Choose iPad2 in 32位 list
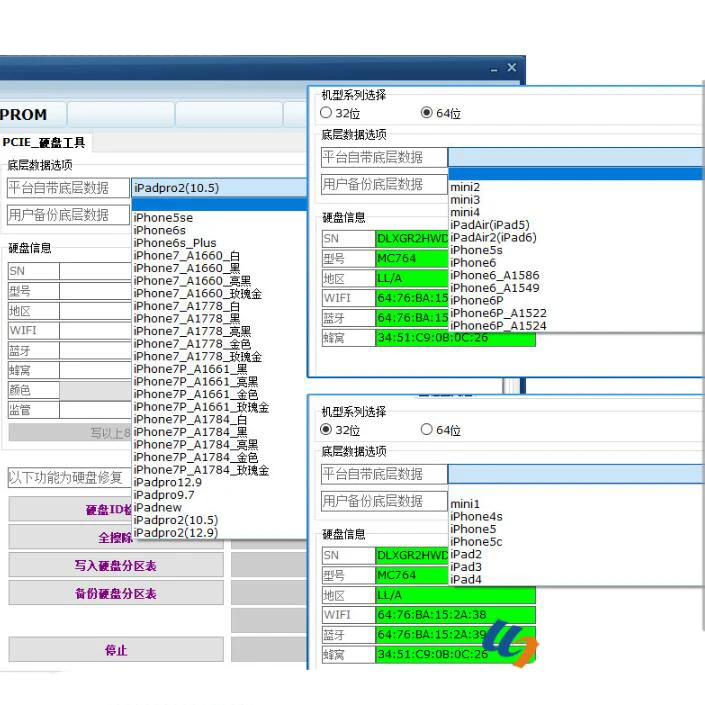Viewport: 705px width, 705px height. tap(466, 554)
